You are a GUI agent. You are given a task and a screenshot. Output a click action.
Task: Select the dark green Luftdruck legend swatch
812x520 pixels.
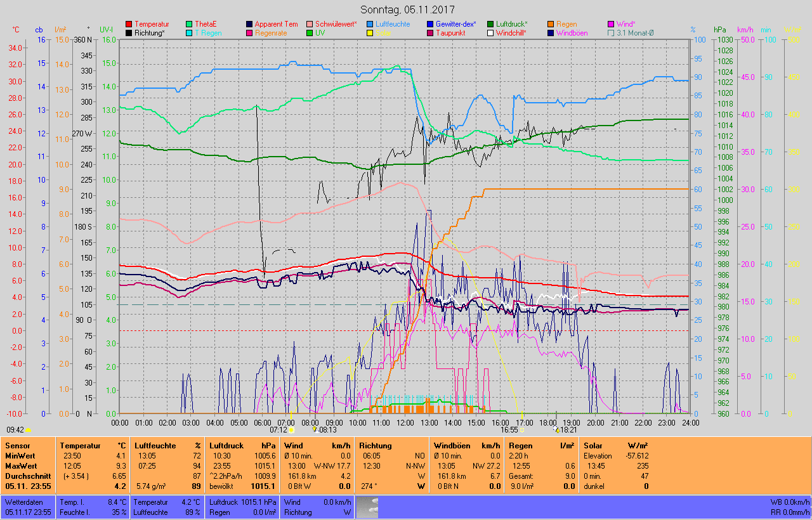tap(490, 24)
